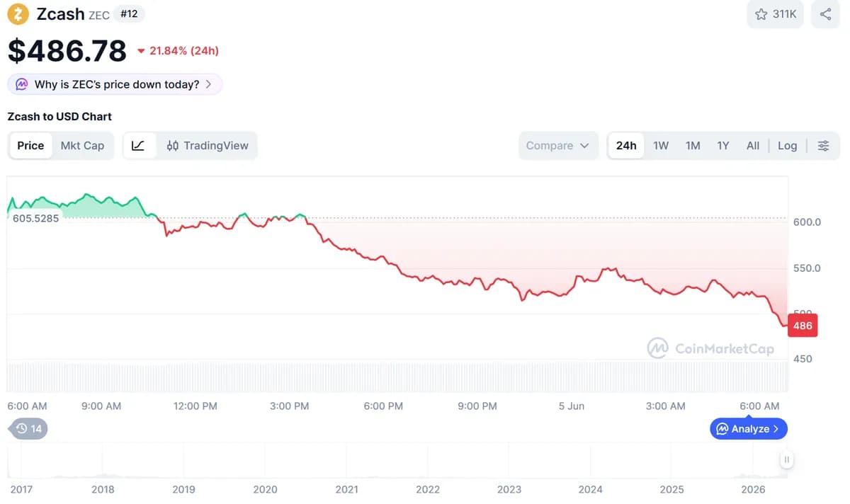Click the pause handle on range selector
Viewport: 850px width, 504px height.
pos(786,459)
